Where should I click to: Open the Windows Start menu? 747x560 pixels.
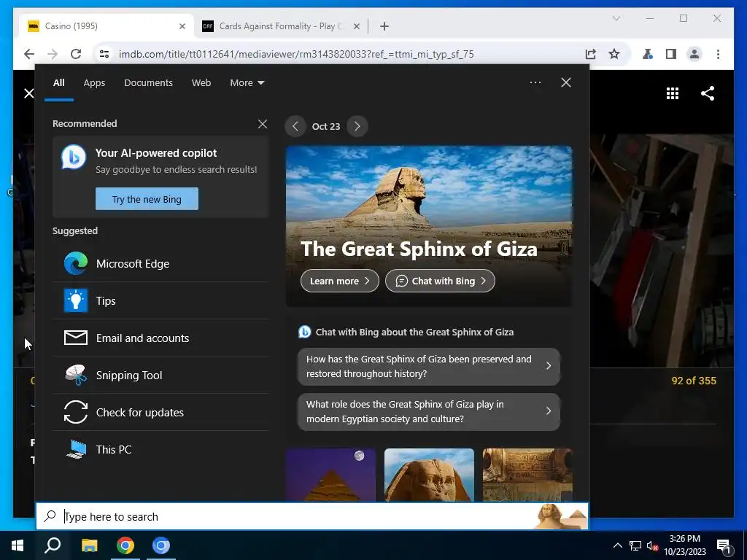click(18, 545)
